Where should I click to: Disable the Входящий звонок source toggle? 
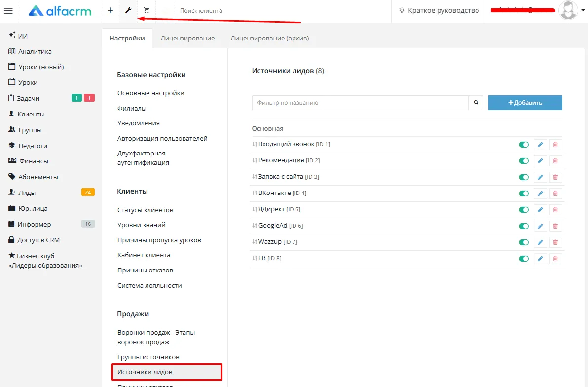[524, 145]
